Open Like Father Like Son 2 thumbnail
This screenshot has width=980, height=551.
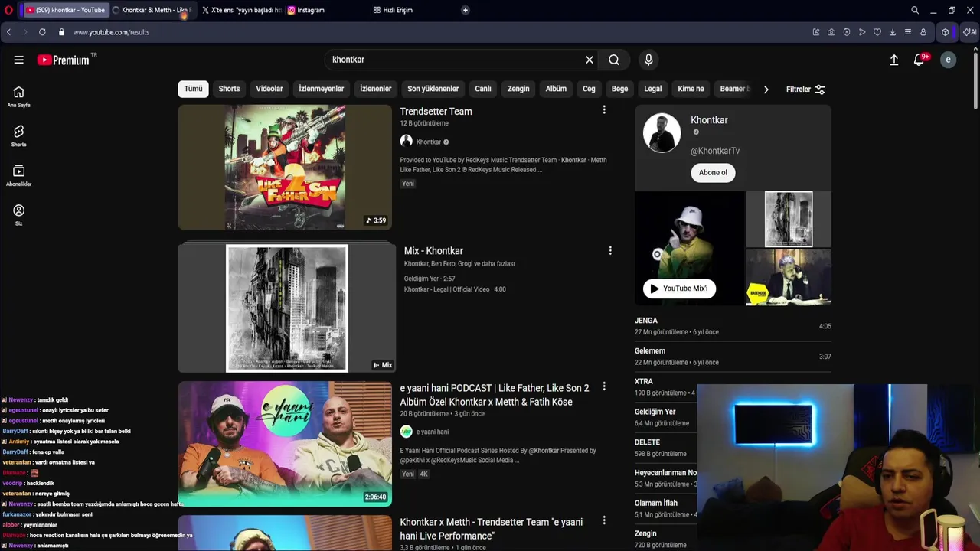click(285, 168)
